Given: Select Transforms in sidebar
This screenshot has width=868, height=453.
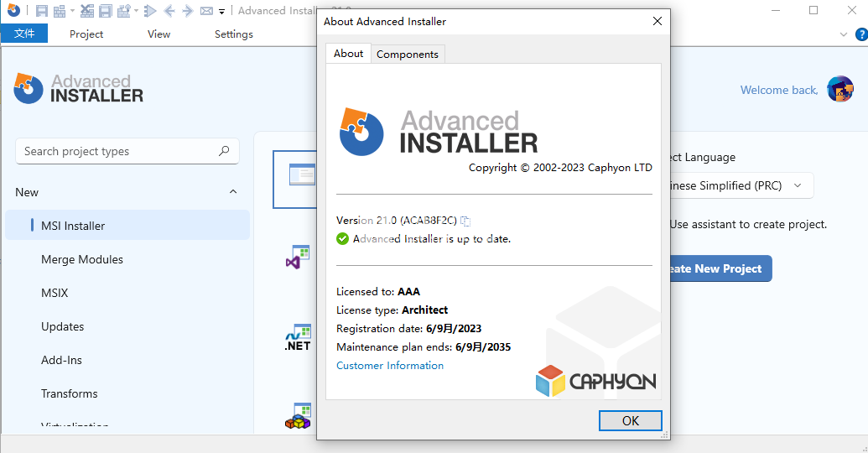Looking at the screenshot, I should pos(70,393).
